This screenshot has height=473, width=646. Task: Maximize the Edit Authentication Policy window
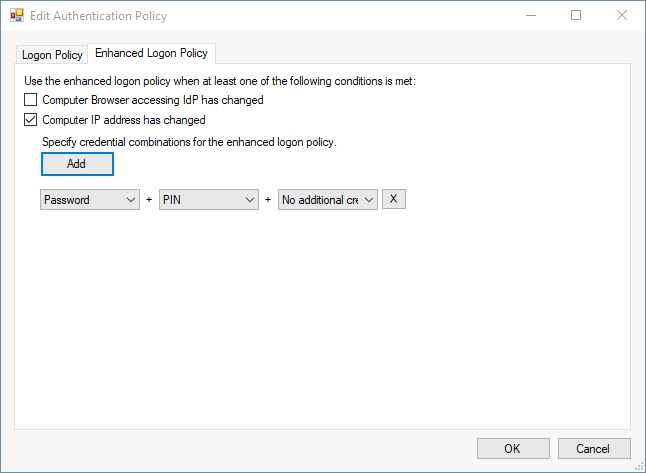576,16
